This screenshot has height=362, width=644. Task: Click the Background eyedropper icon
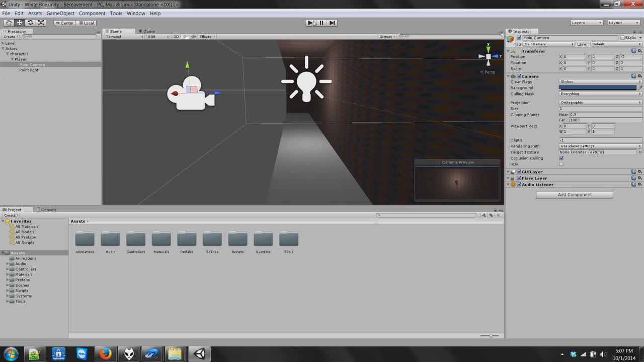click(640, 88)
